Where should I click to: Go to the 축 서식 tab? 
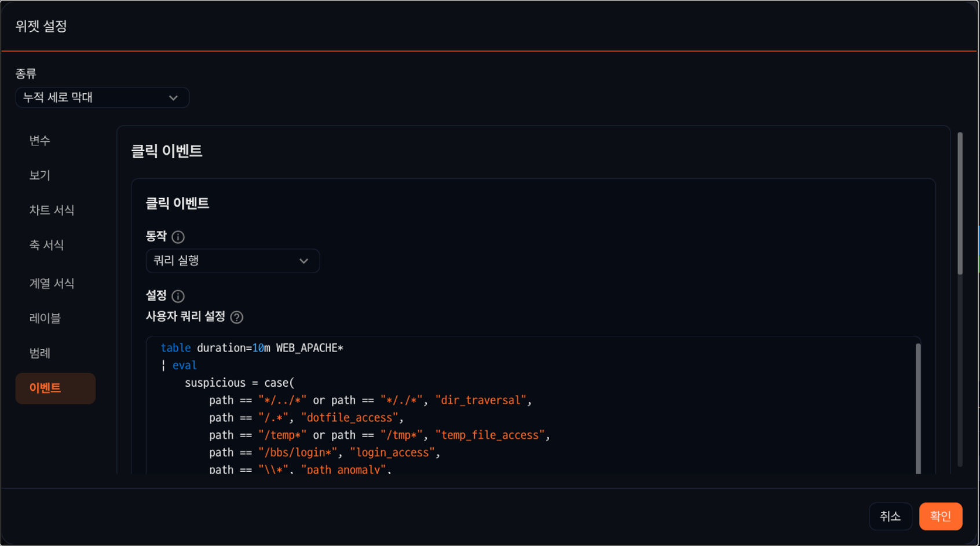[46, 245]
